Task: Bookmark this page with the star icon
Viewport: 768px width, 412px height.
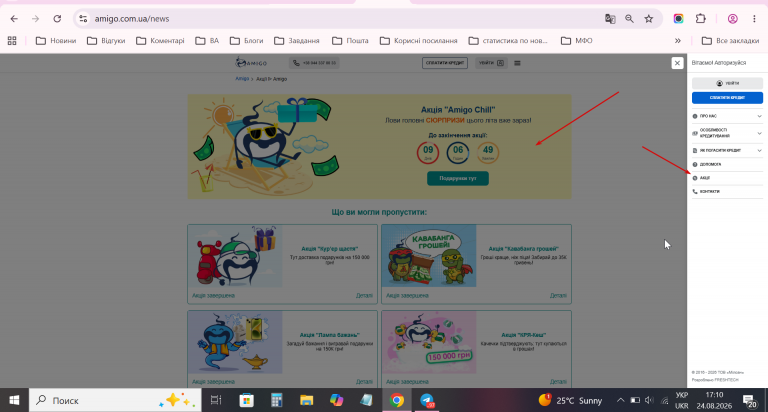Action: click(x=649, y=19)
